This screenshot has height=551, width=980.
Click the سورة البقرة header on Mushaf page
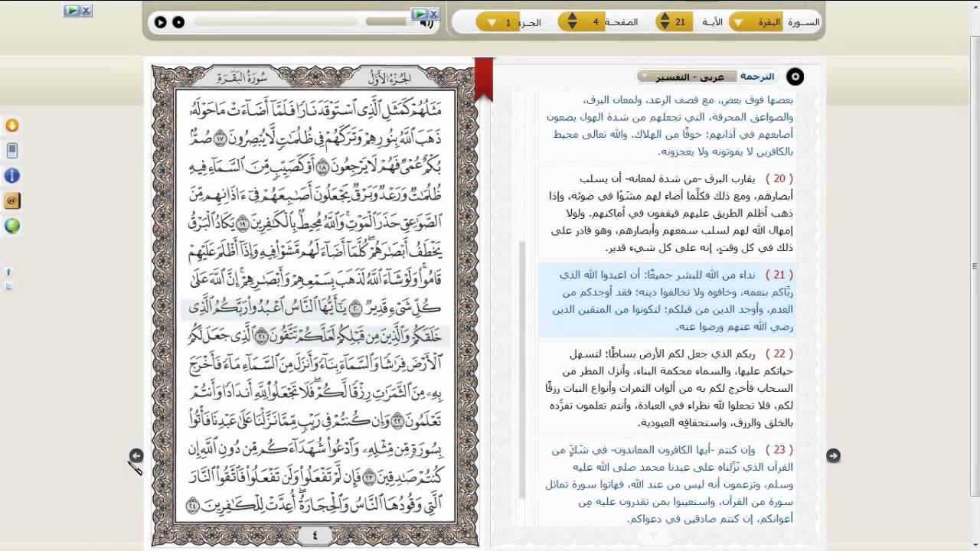tap(241, 77)
